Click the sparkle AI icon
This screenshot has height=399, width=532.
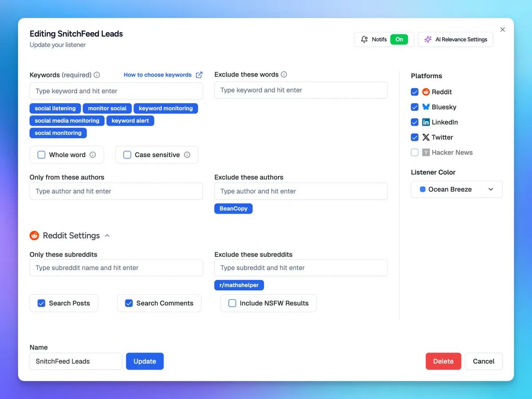(428, 39)
